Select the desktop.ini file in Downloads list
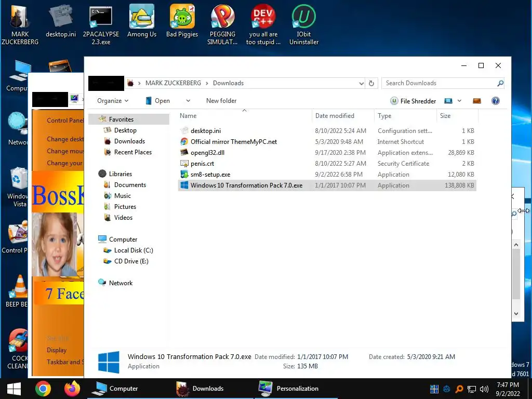This screenshot has width=532, height=399. (x=327, y=130)
